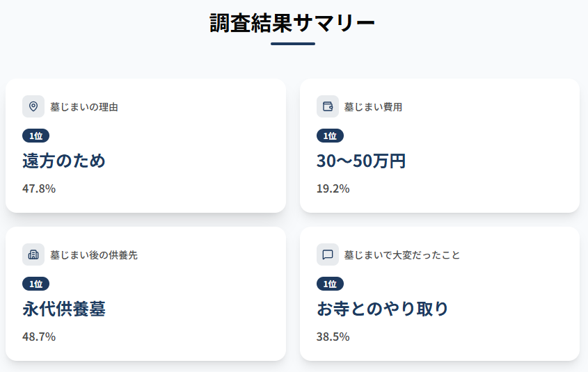Click the 墓じまい後の供養先 category label

point(94,255)
